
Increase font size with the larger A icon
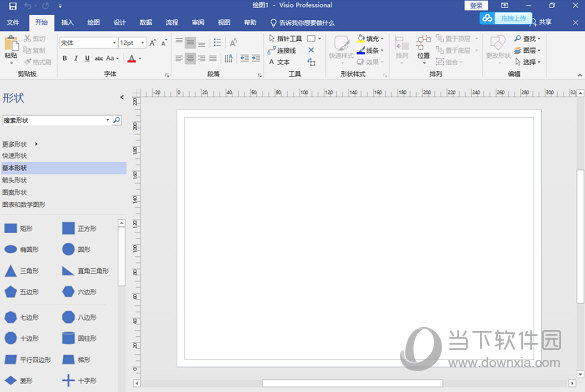click(x=153, y=43)
